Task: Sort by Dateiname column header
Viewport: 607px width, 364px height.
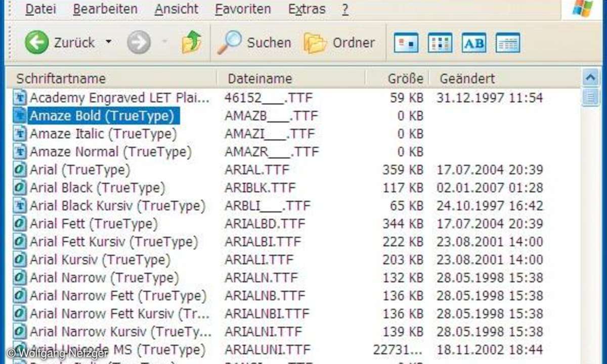Action: 291,78
